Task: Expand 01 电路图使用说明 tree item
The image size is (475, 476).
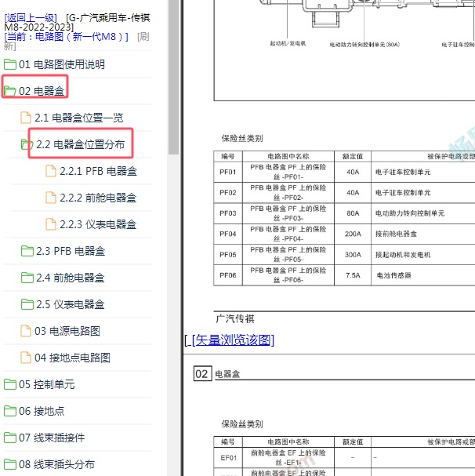Action: point(62,64)
